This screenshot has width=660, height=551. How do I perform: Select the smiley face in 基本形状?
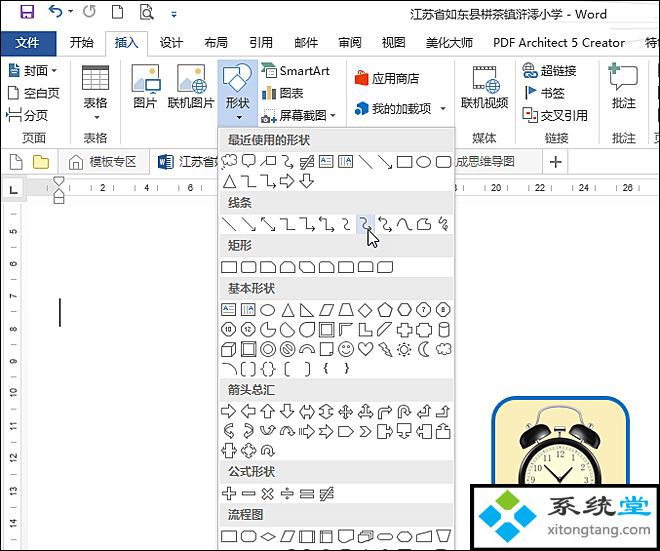click(x=346, y=349)
